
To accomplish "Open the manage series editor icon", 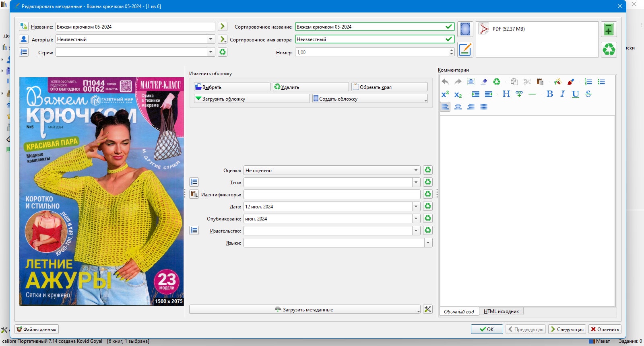I will pos(24,52).
